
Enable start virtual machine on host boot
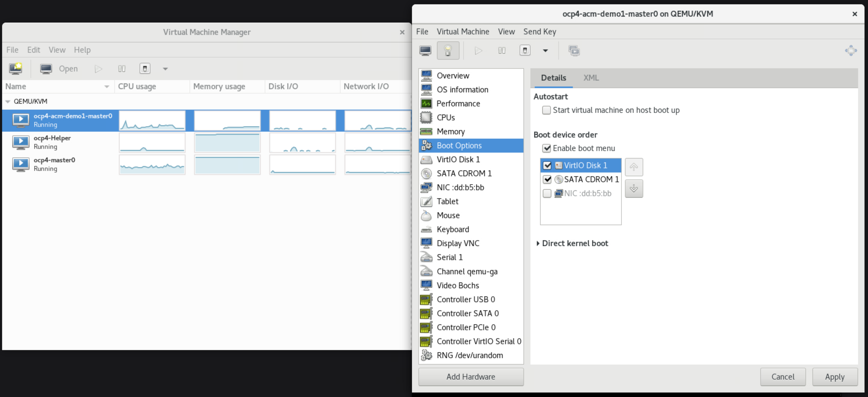tap(546, 110)
